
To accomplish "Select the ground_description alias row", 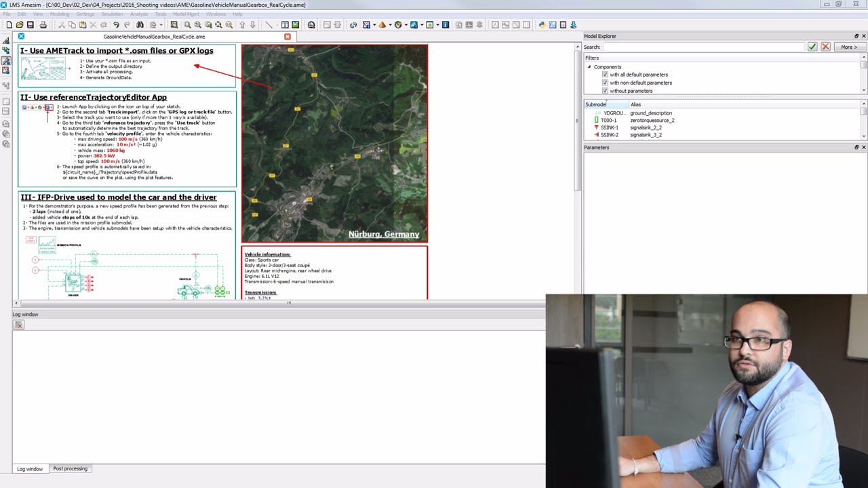I will click(x=651, y=113).
